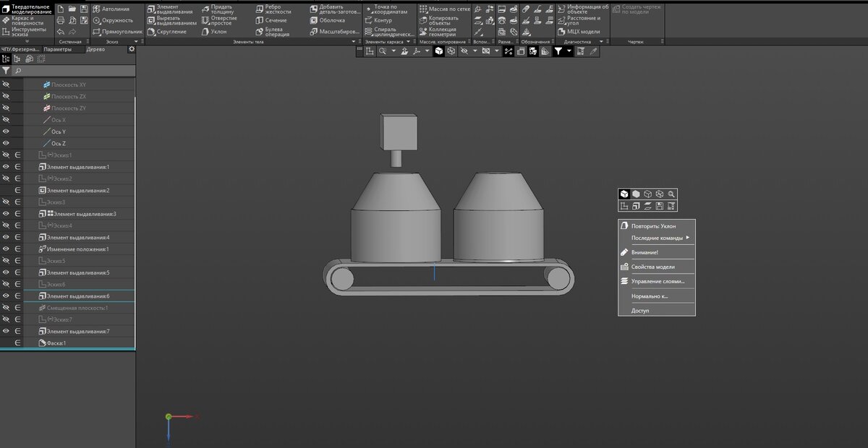The width and height of the screenshot is (868, 448).
Task: Choose the Контур tool
Action: [x=378, y=20]
